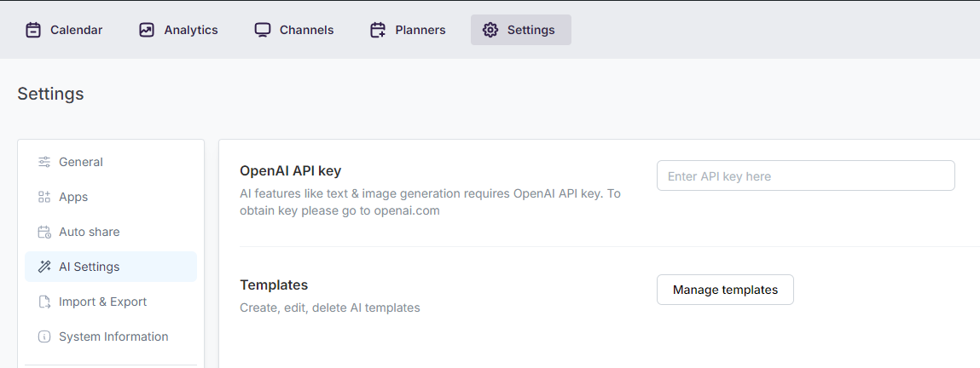This screenshot has width=980, height=368.
Task: Click the AI Settings magic wand icon
Action: [44, 267]
